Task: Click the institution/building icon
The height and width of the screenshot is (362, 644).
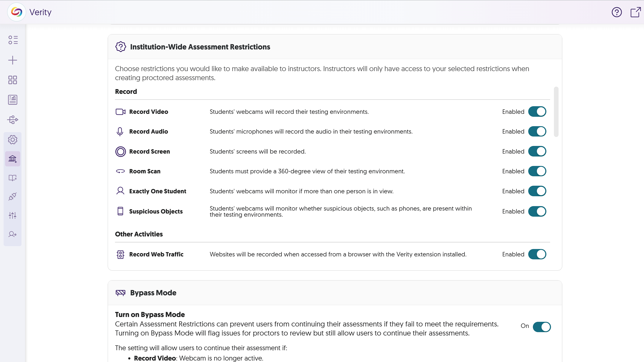Action: tap(12, 159)
